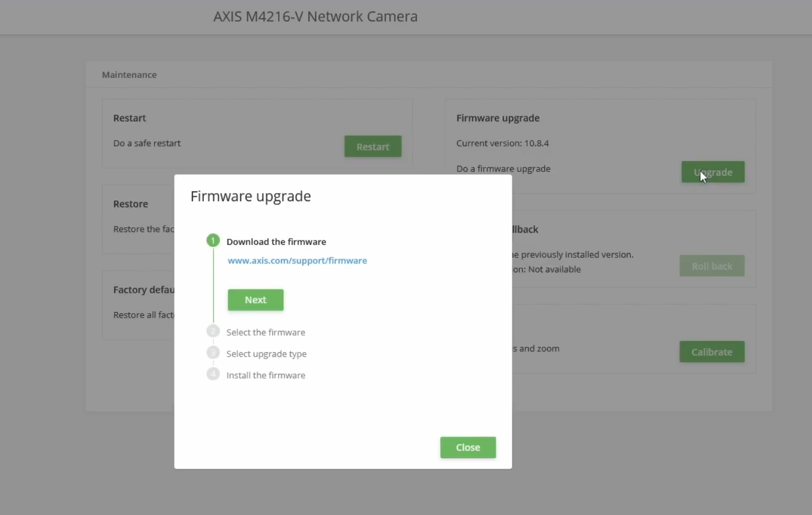Close the Firmware upgrade dialog
This screenshot has width=812, height=515.
pos(468,448)
